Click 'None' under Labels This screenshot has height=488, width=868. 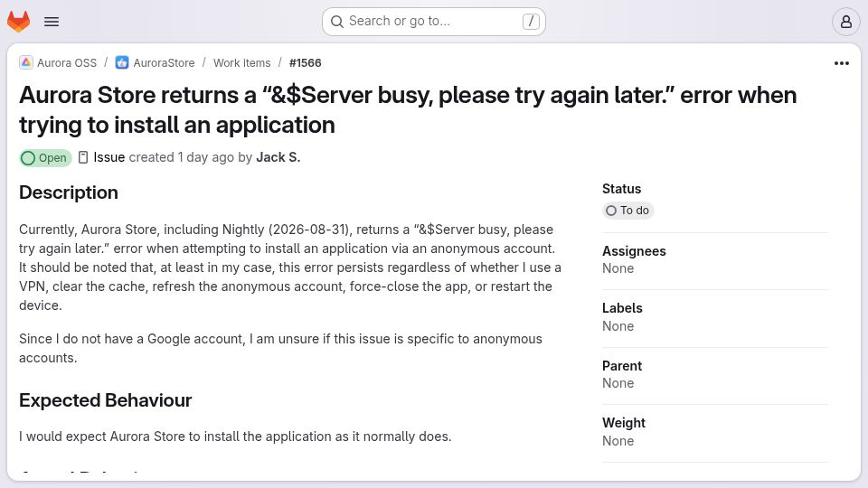[618, 326]
